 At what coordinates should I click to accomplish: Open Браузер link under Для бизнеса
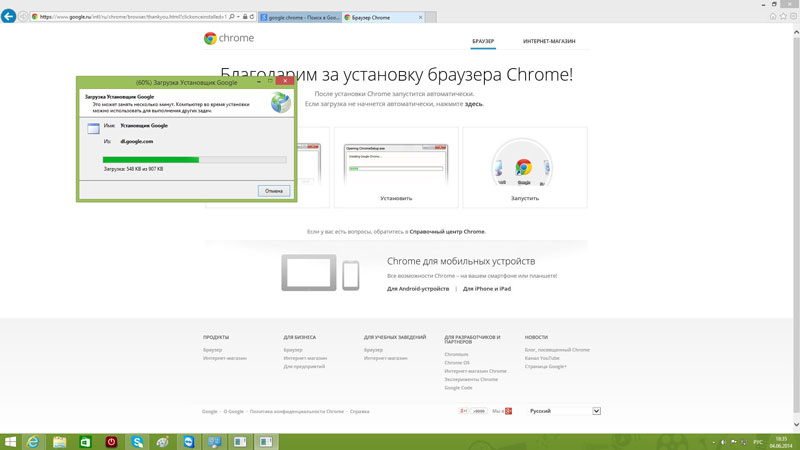pos(293,350)
